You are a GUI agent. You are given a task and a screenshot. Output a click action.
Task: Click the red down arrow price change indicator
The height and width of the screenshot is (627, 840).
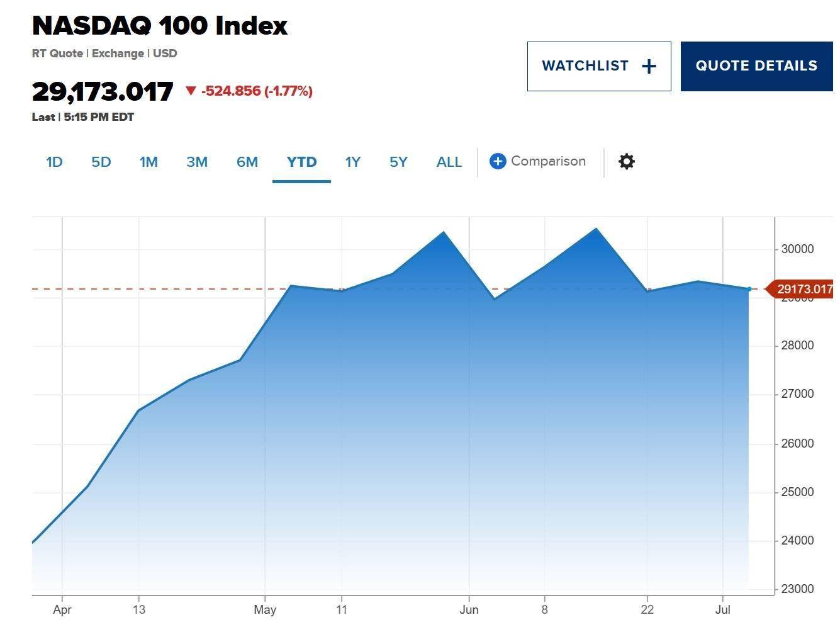point(191,91)
